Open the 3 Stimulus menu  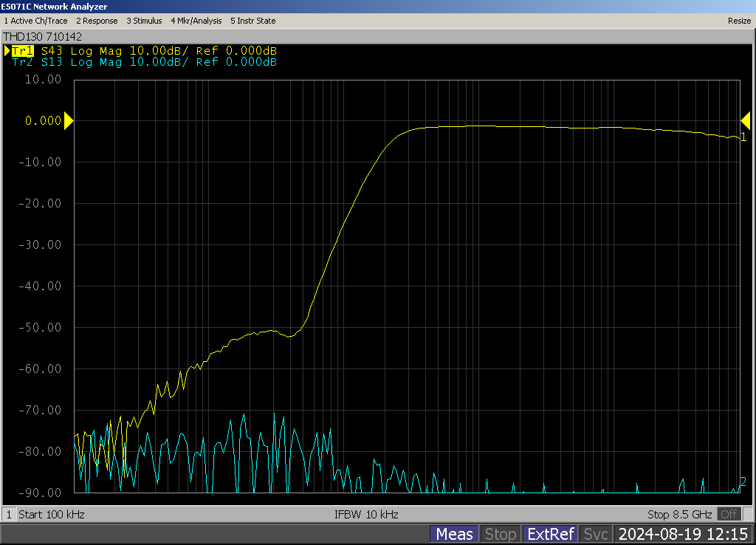(x=144, y=21)
